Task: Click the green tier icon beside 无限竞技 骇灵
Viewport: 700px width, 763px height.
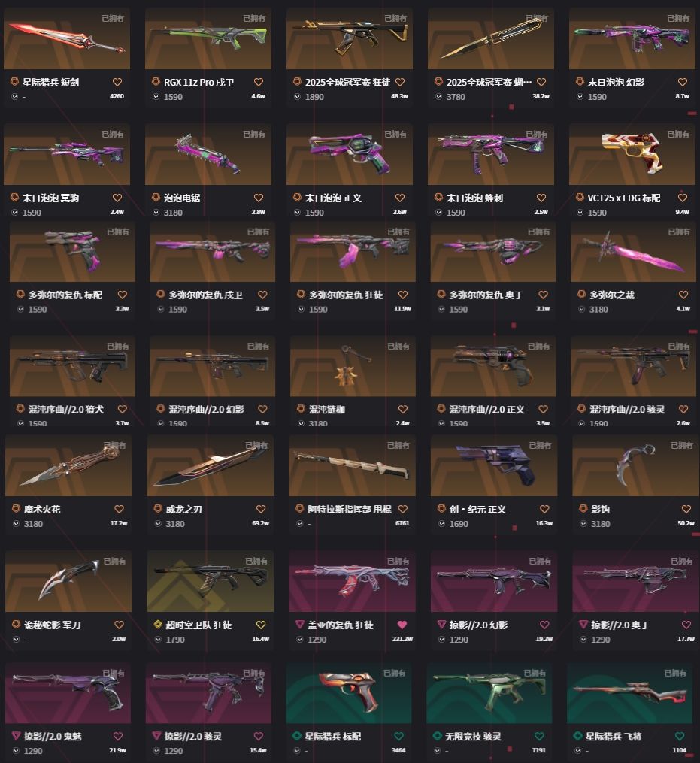Action: tap(437, 736)
